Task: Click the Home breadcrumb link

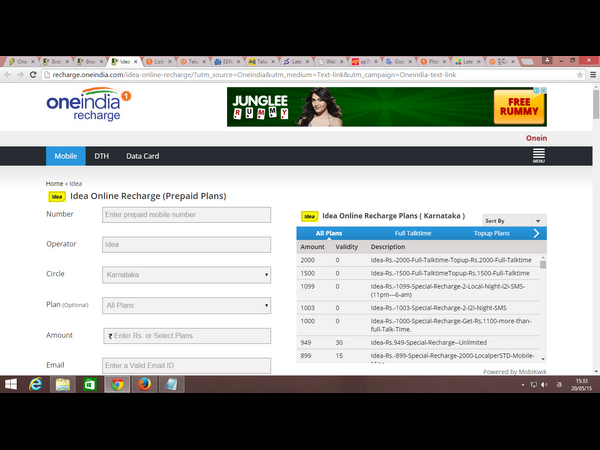Action: [54, 184]
